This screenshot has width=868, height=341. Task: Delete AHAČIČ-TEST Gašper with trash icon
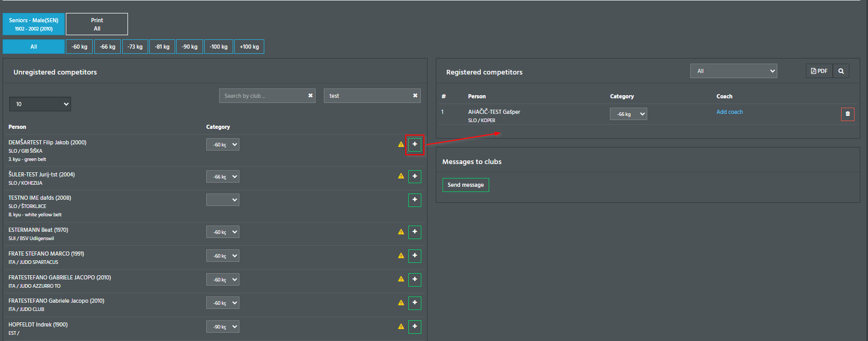click(x=847, y=114)
